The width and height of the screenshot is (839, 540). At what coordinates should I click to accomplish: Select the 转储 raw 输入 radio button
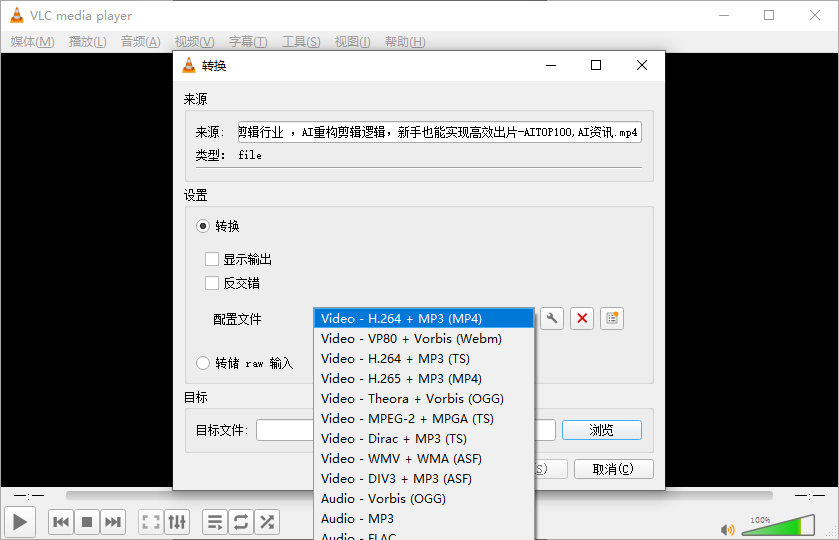tap(203, 363)
